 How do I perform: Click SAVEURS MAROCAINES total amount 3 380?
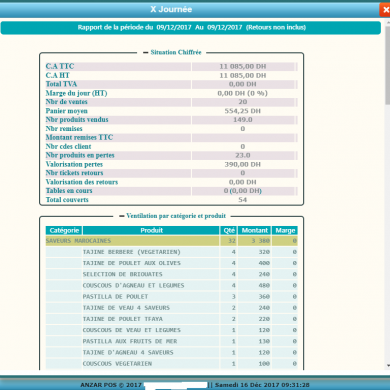(x=261, y=241)
